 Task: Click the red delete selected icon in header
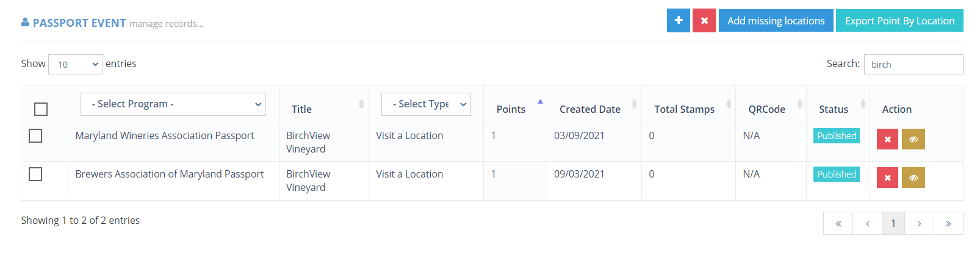coord(704,21)
